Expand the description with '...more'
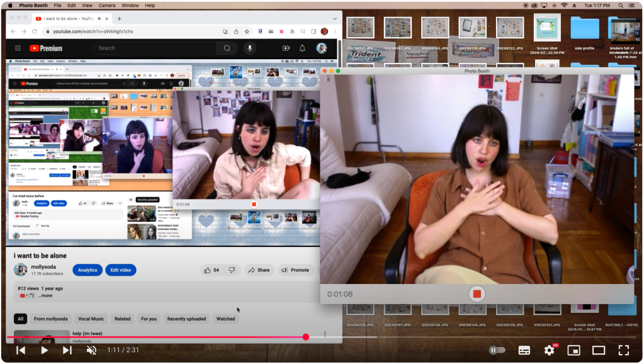 [45, 295]
